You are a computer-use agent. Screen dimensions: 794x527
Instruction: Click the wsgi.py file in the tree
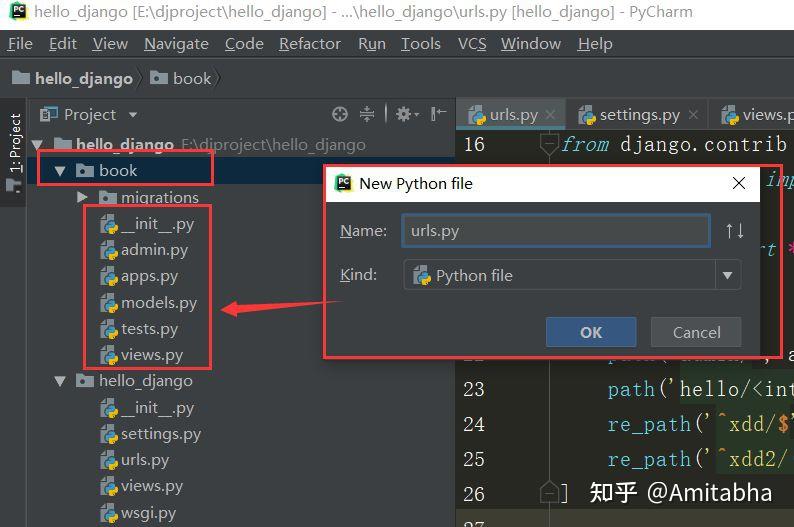147,513
